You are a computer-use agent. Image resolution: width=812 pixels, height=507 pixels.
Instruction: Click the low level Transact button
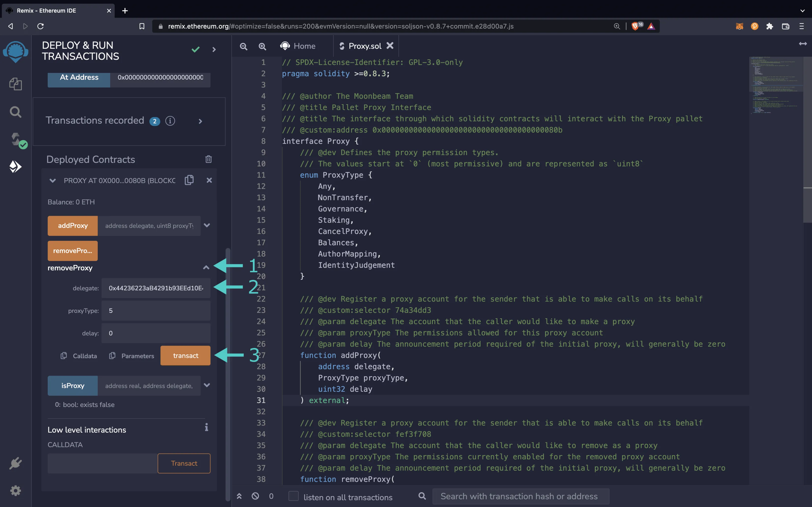pos(184,464)
